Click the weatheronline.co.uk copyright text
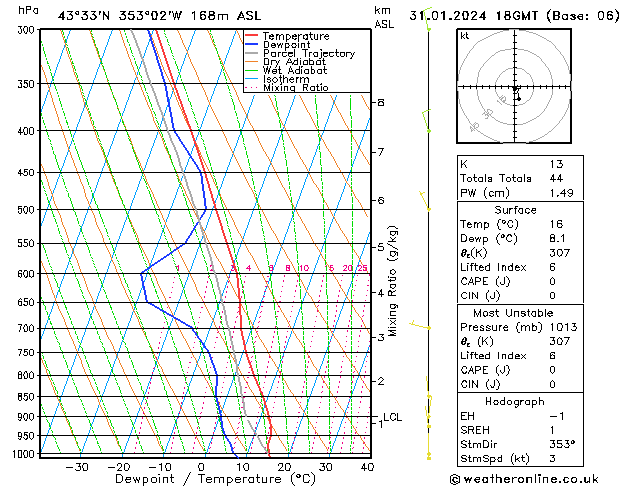 tap(524, 479)
